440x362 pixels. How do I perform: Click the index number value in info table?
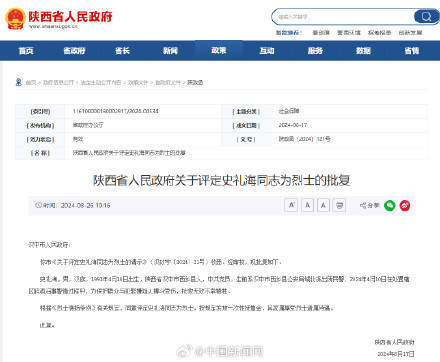(x=116, y=111)
